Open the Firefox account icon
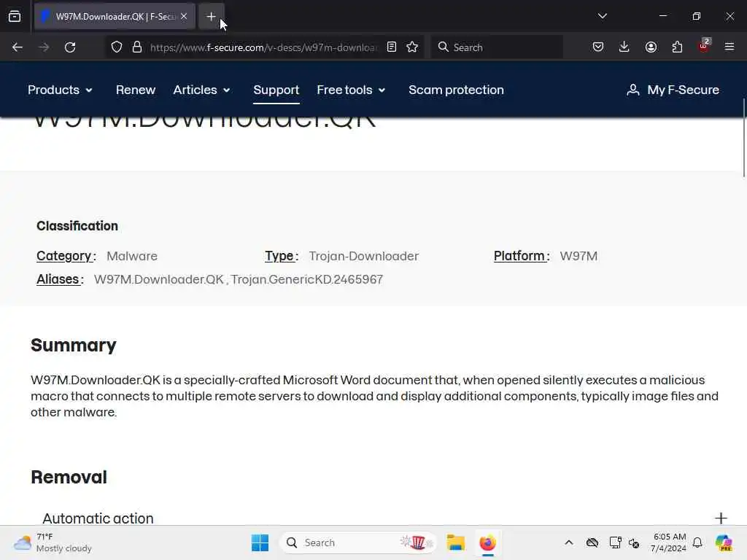 point(651,47)
